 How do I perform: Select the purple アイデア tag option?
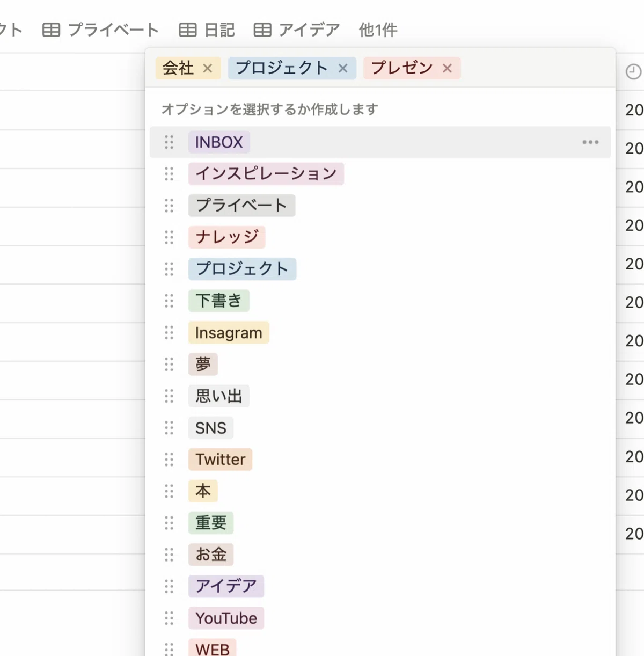(226, 586)
